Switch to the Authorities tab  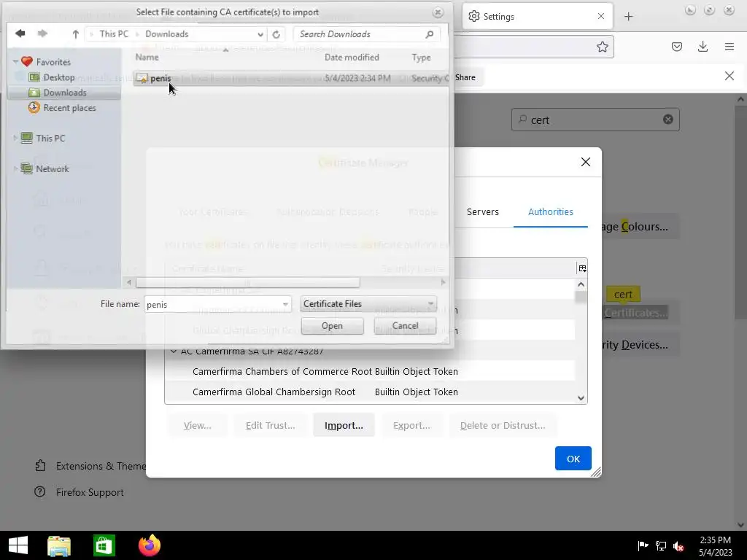[x=550, y=212]
